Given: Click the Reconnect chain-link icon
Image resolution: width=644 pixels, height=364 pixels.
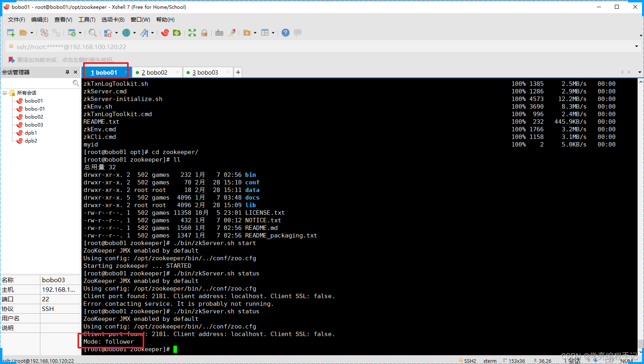Looking at the screenshot, I should (x=56, y=33).
